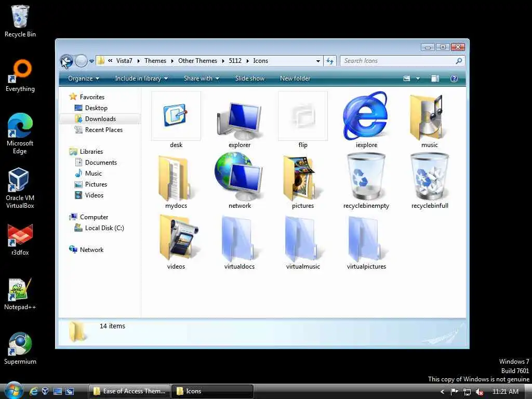Select the music folder icon file
Image resolution: width=532 pixels, height=399 pixels.
click(x=430, y=119)
